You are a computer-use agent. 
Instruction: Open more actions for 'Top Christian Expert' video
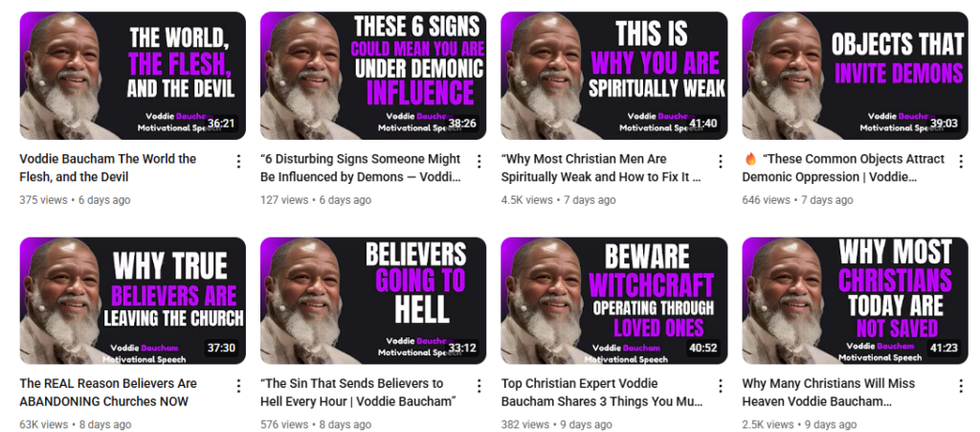720,386
